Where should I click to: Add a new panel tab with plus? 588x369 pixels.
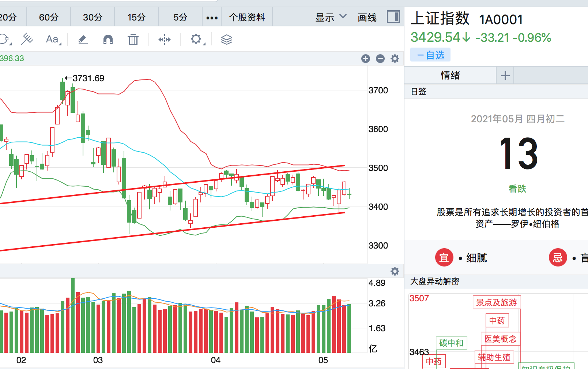(505, 75)
